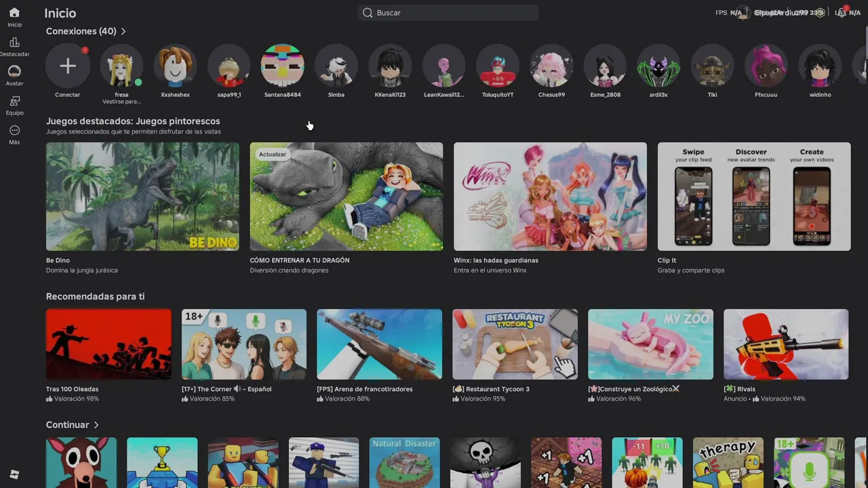Click the Recomendadas para ti heading
The image size is (868, 488).
click(95, 296)
